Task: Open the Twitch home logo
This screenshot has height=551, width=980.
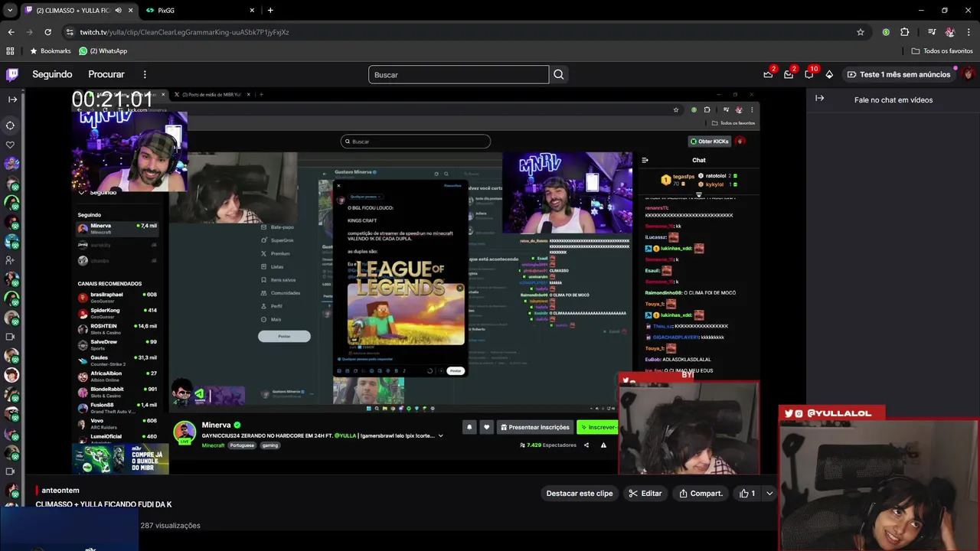Action: click(12, 74)
